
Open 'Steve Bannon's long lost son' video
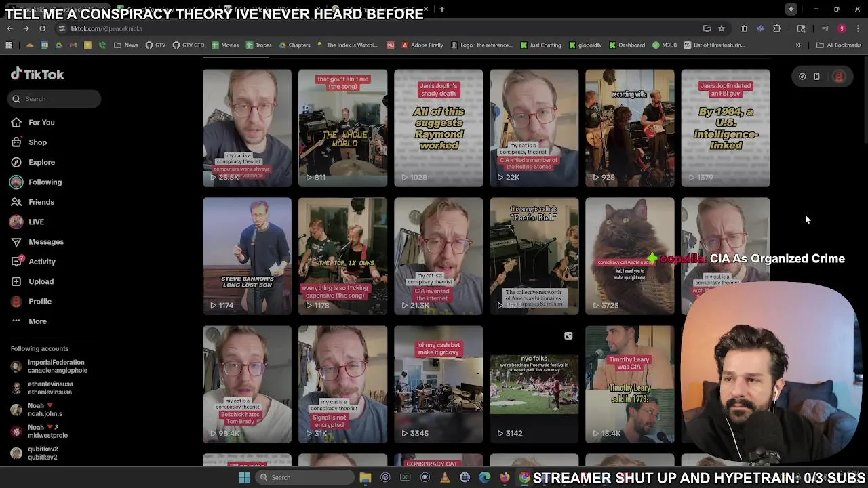[x=247, y=256]
